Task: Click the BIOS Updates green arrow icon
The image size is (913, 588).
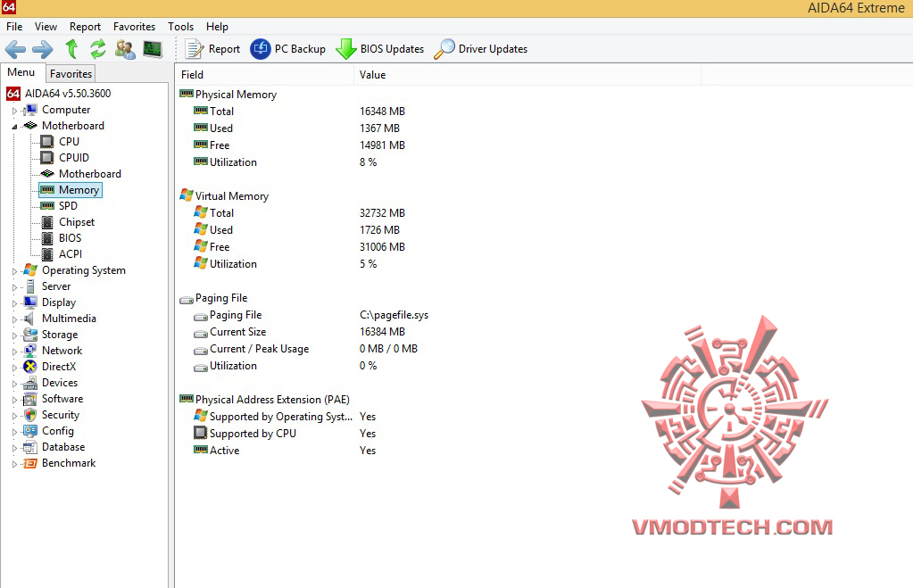Action: coord(346,49)
